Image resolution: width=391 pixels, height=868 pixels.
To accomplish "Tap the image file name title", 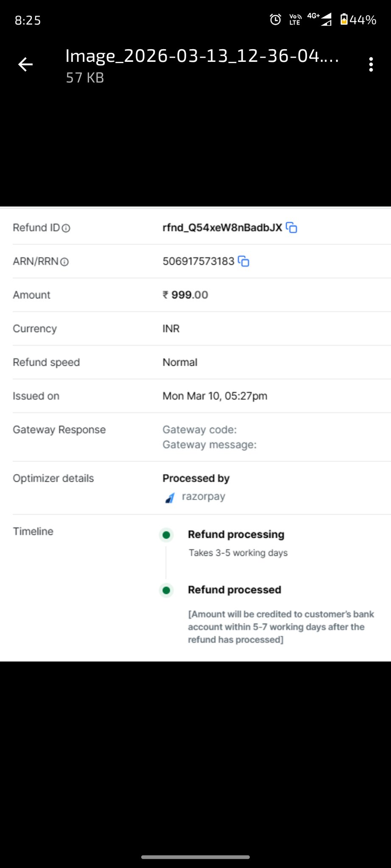I will [202, 56].
